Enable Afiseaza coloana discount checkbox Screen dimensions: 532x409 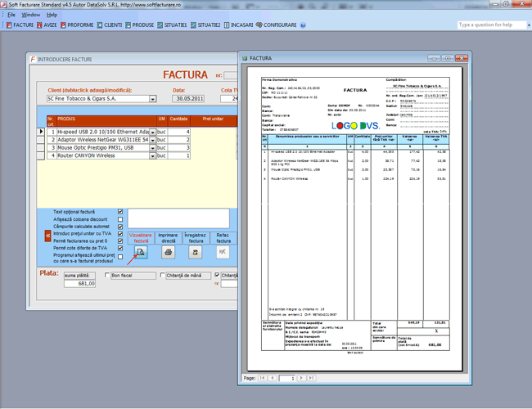click(x=120, y=219)
